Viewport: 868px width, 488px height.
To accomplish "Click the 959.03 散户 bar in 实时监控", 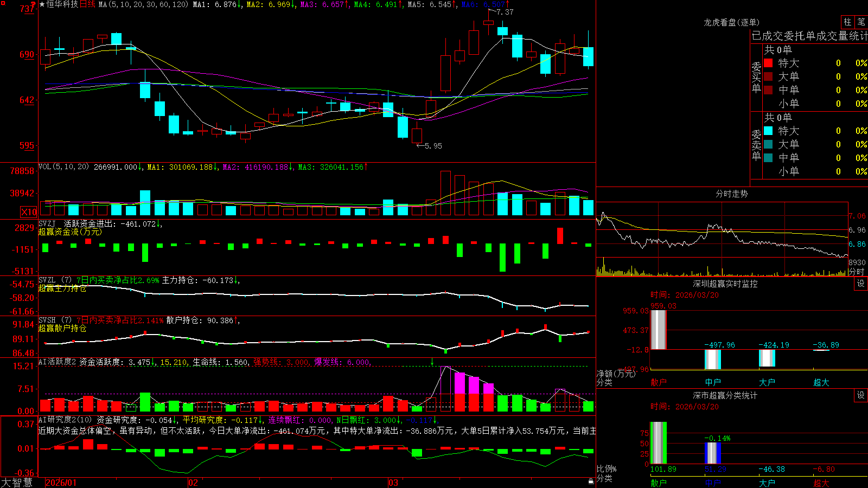I will click(x=659, y=330).
